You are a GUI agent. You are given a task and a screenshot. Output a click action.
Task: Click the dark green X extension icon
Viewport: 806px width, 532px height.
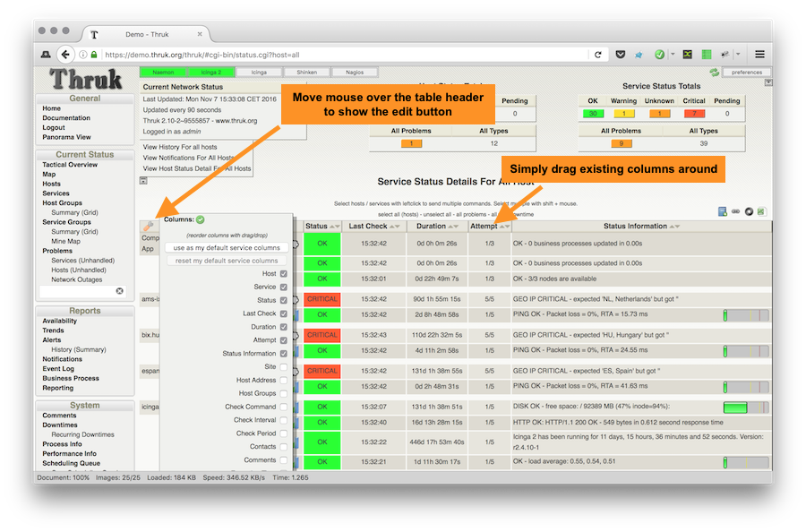click(687, 55)
